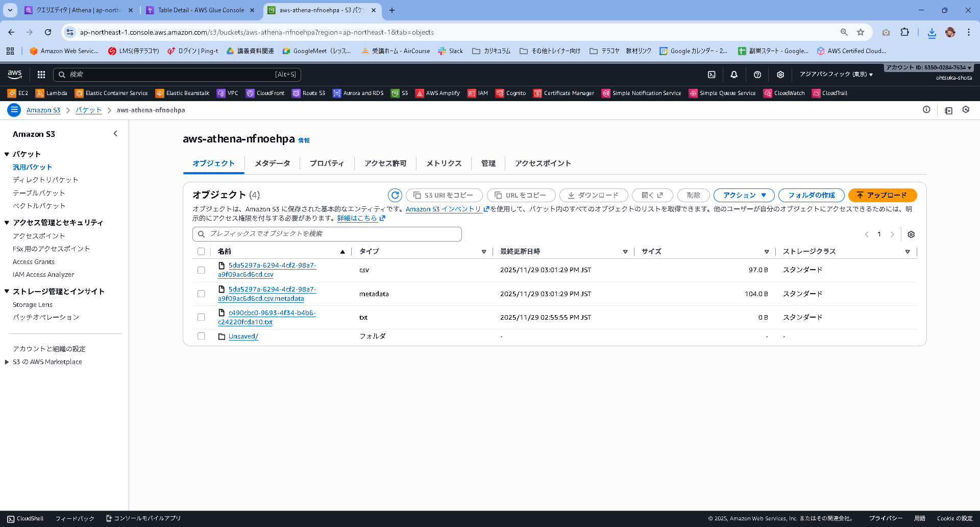
Task: Collapse the アクセス管理とセキュリティ section
Action: [7, 223]
